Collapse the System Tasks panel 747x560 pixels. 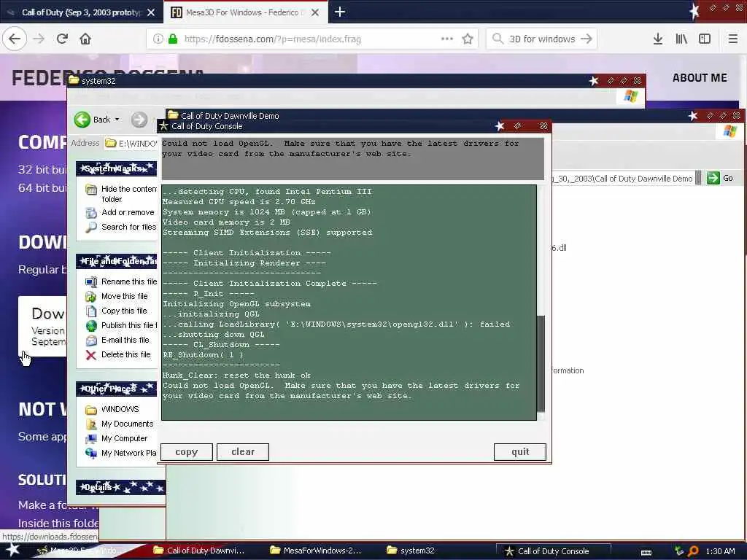[x=116, y=168]
